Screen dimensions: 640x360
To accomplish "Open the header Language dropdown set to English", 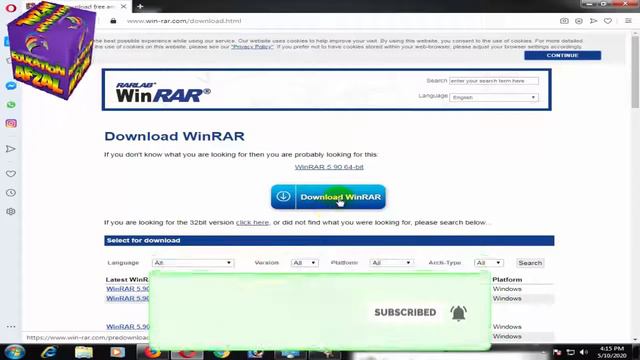I will tap(494, 97).
